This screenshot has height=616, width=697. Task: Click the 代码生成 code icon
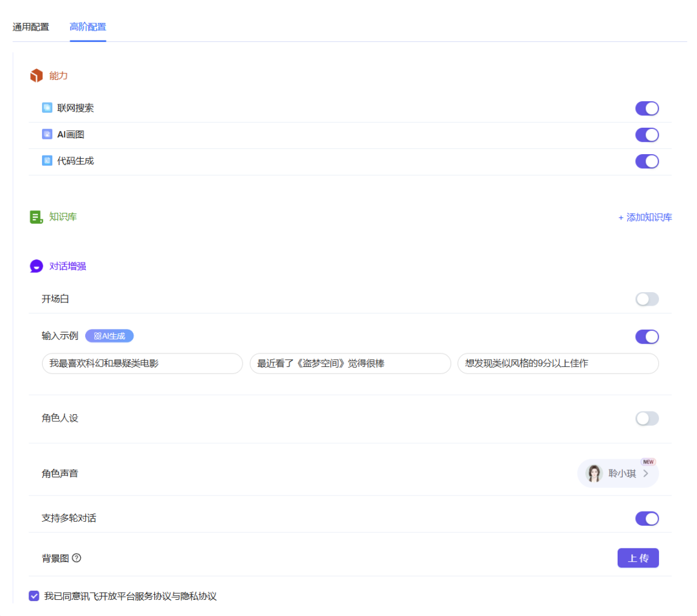coord(47,161)
